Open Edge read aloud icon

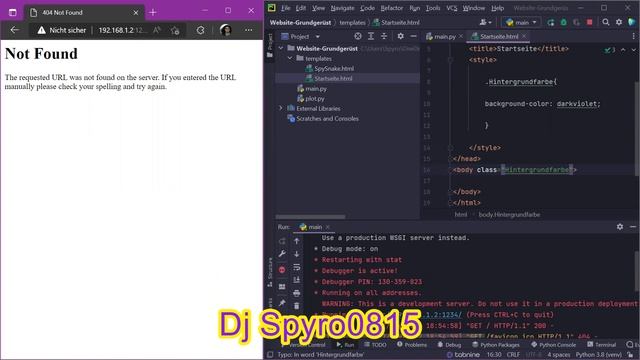157,30
